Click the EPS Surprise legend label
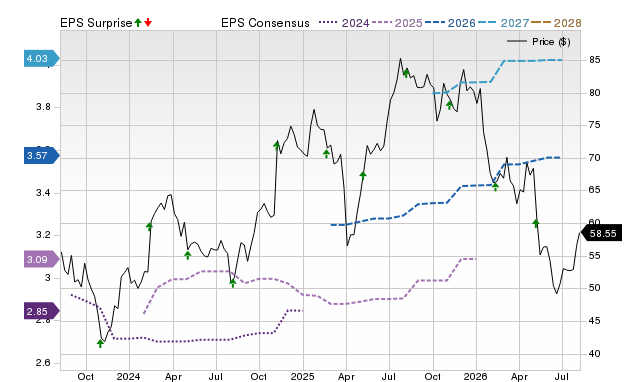640x382 pixels. (x=96, y=23)
